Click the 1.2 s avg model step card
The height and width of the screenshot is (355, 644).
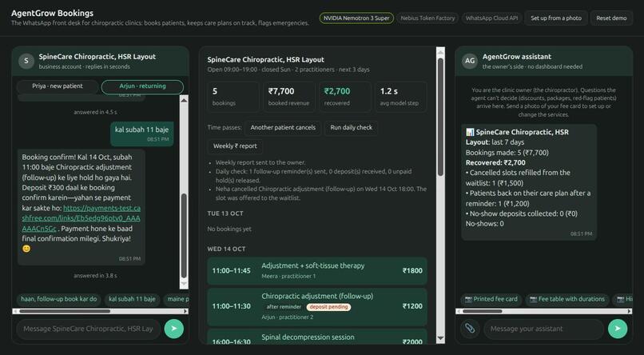pyautogui.click(x=401, y=97)
